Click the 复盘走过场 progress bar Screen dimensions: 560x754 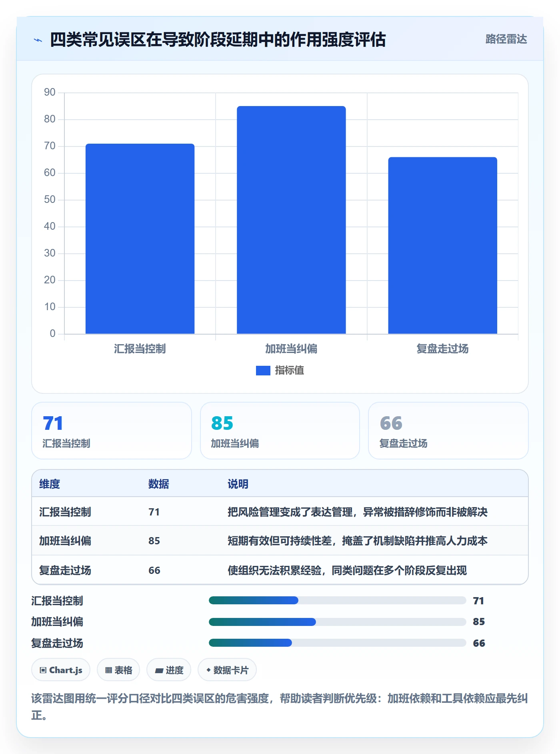(x=337, y=643)
